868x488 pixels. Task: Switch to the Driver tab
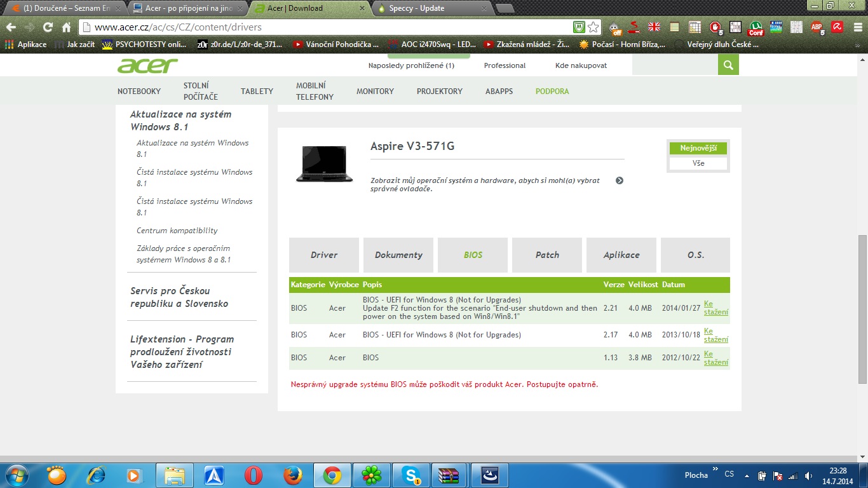point(324,255)
